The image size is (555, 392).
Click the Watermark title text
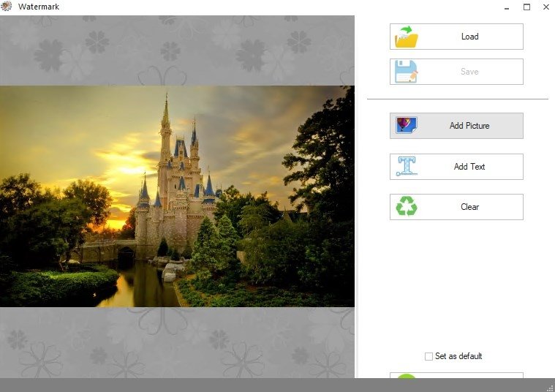[39, 7]
